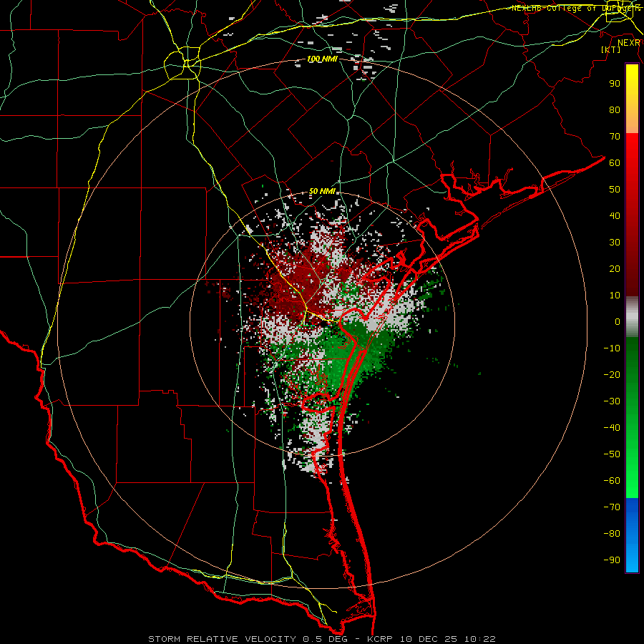The width and height of the screenshot is (644, 644).
Task: Click the "60" value on velocity scale
Action: (x=615, y=163)
